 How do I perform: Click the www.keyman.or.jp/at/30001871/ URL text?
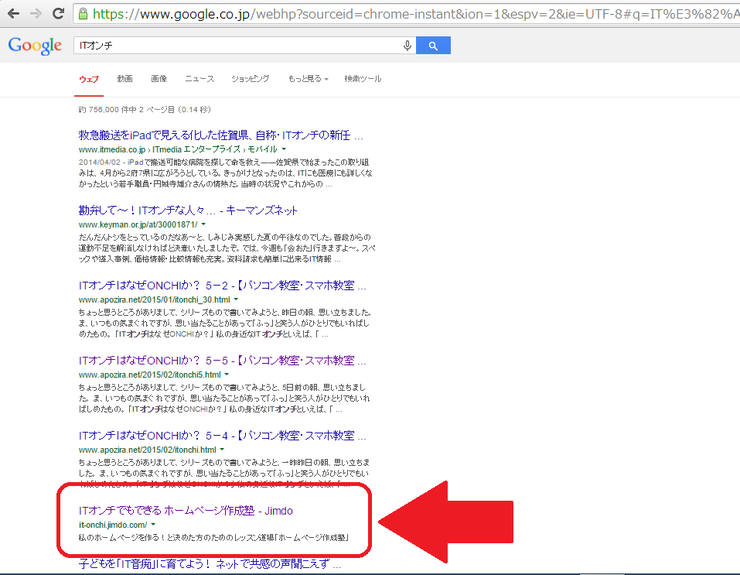(x=138, y=224)
